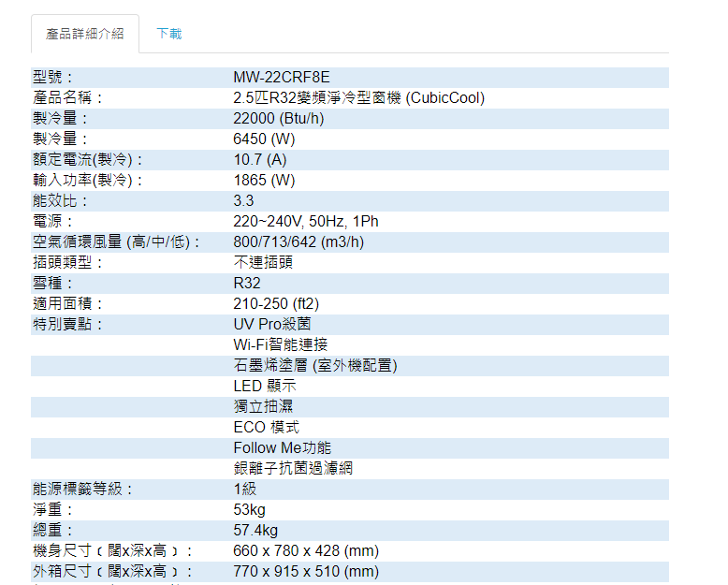Image resolution: width=728 pixels, height=585 pixels.
Task: Click the 6450 (W) cooling capacity value
Action: [264, 139]
